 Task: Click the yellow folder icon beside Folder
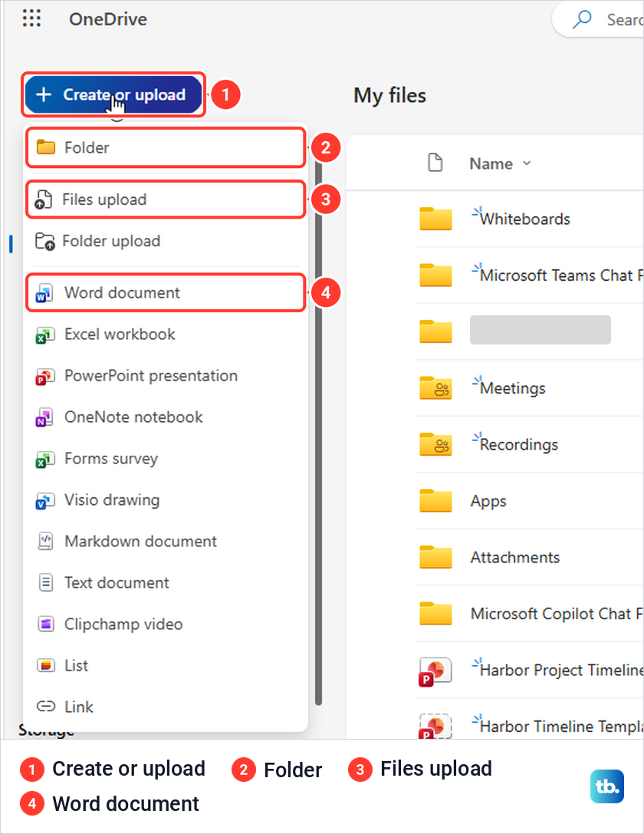pyautogui.click(x=46, y=147)
